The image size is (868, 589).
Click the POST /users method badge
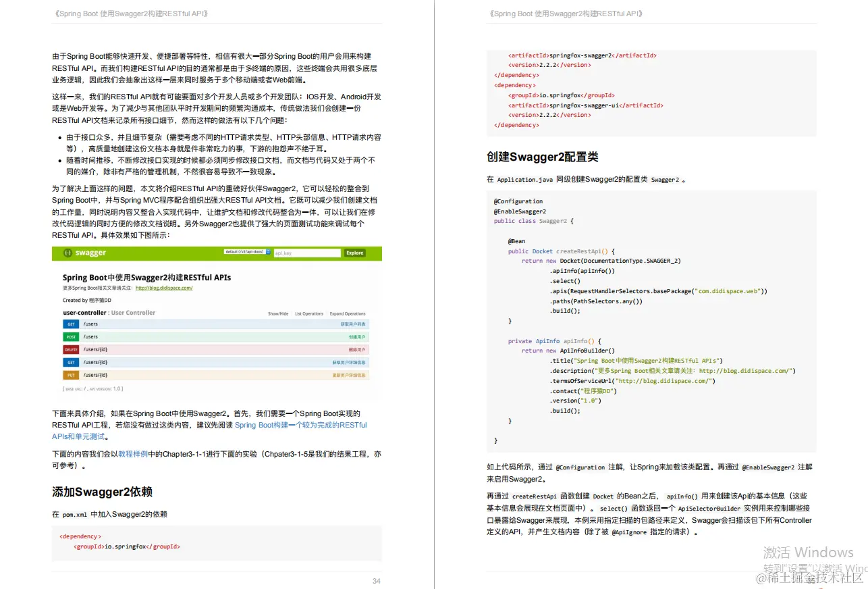click(71, 336)
